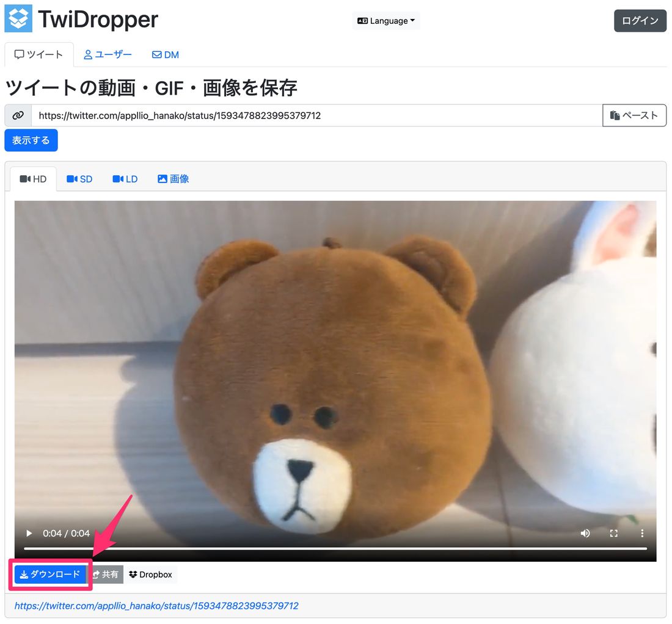This screenshot has width=672, height=624.
Task: Click the link icon beside URL field
Action: pyautogui.click(x=18, y=115)
